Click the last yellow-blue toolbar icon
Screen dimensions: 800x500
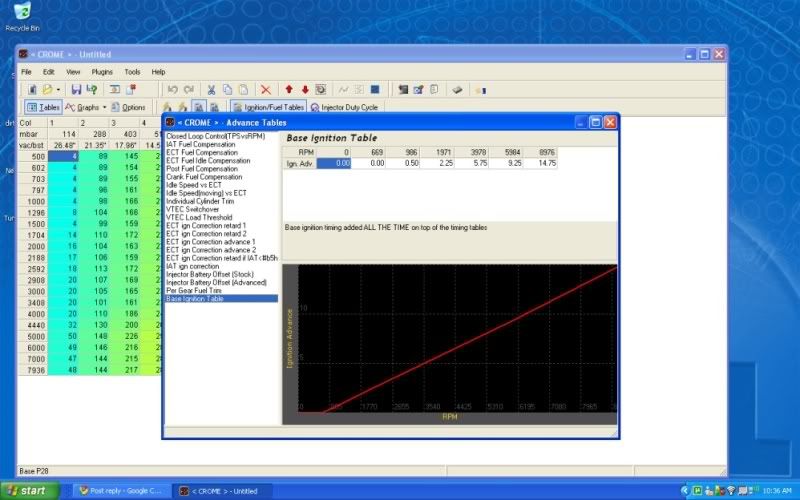point(480,90)
